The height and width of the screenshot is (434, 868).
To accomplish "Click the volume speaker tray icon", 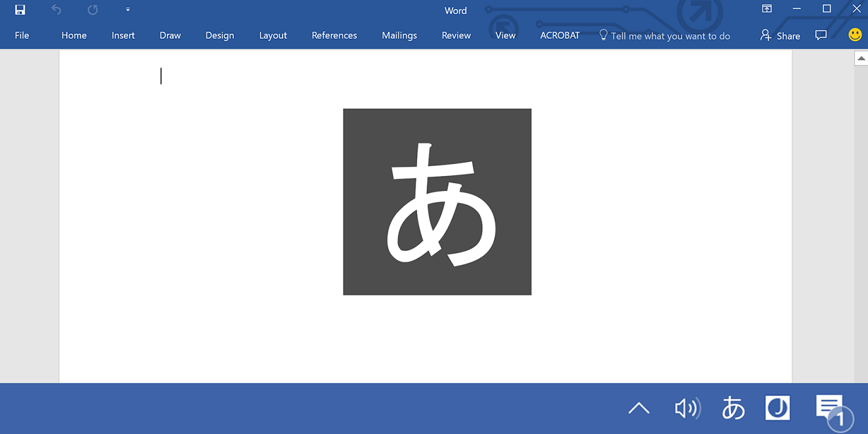I will tap(687, 409).
